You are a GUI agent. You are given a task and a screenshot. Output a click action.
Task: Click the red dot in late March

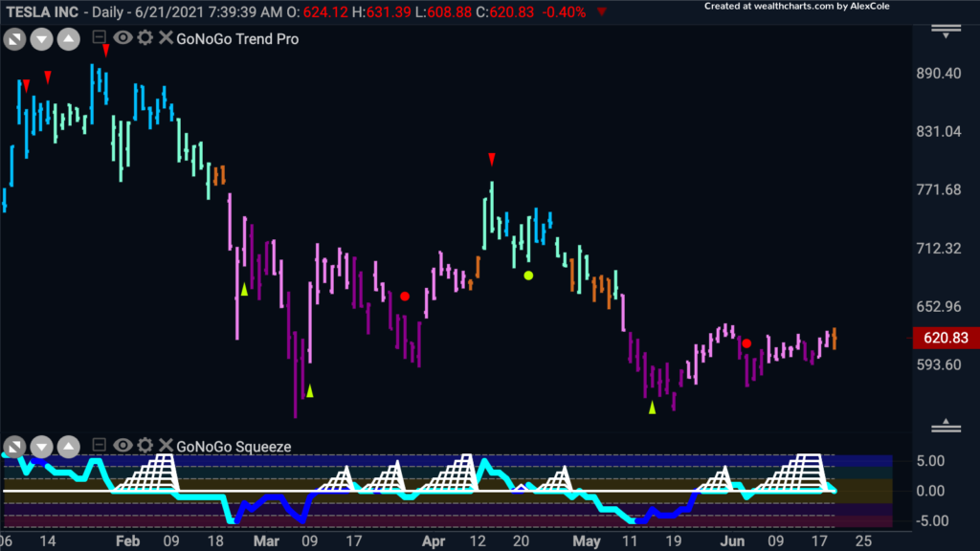pos(405,297)
